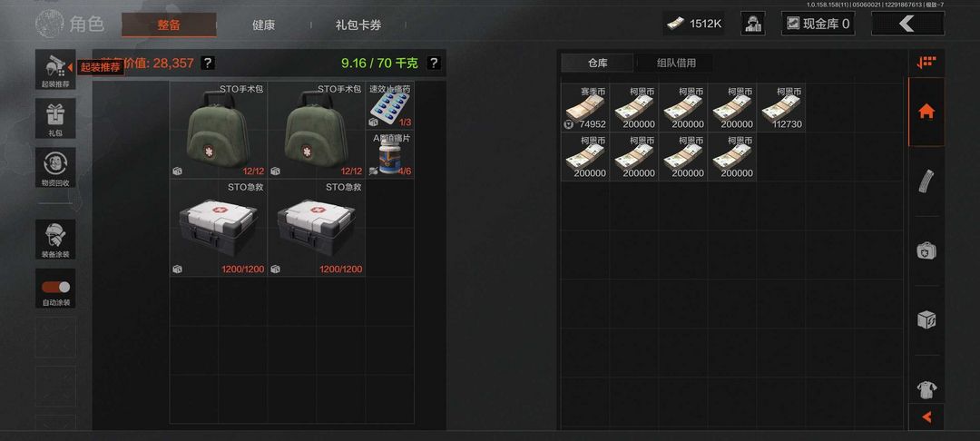Open the 礼包 gift box icon

pyautogui.click(x=55, y=118)
